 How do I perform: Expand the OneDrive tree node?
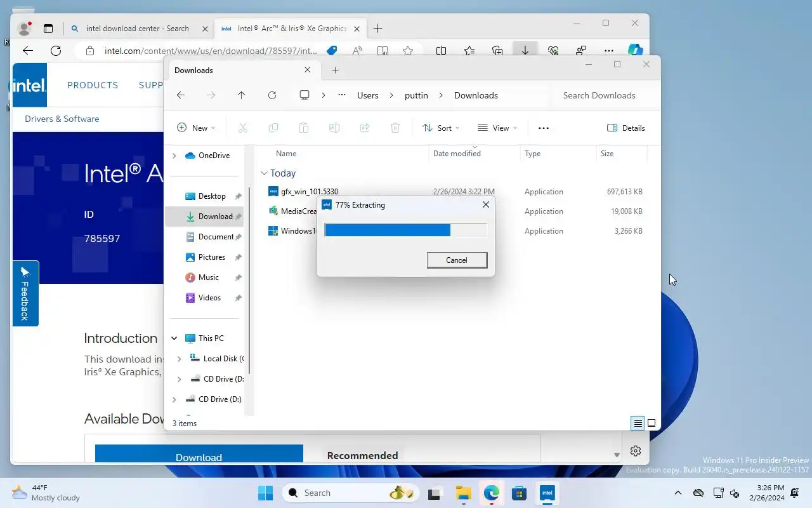click(174, 156)
